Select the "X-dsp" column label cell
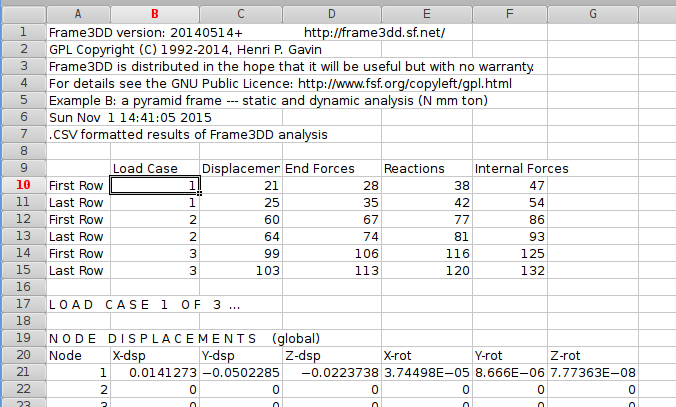676x407 pixels. coord(155,355)
